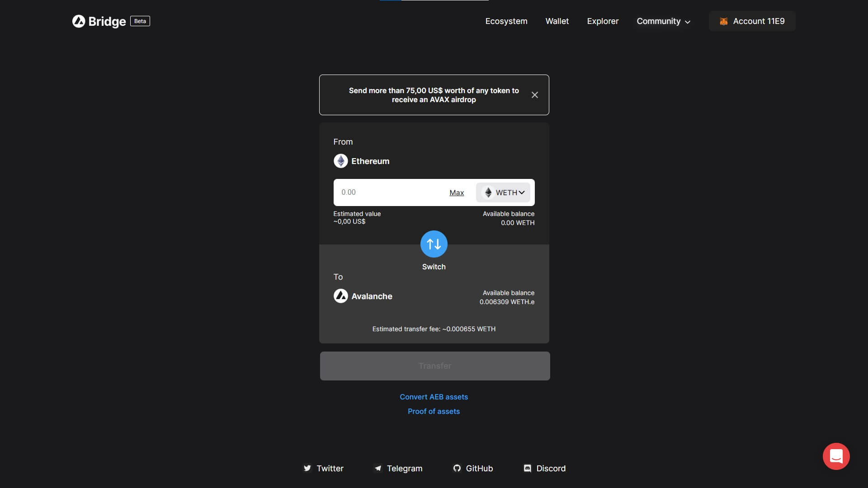Expand the Community menu

[663, 21]
